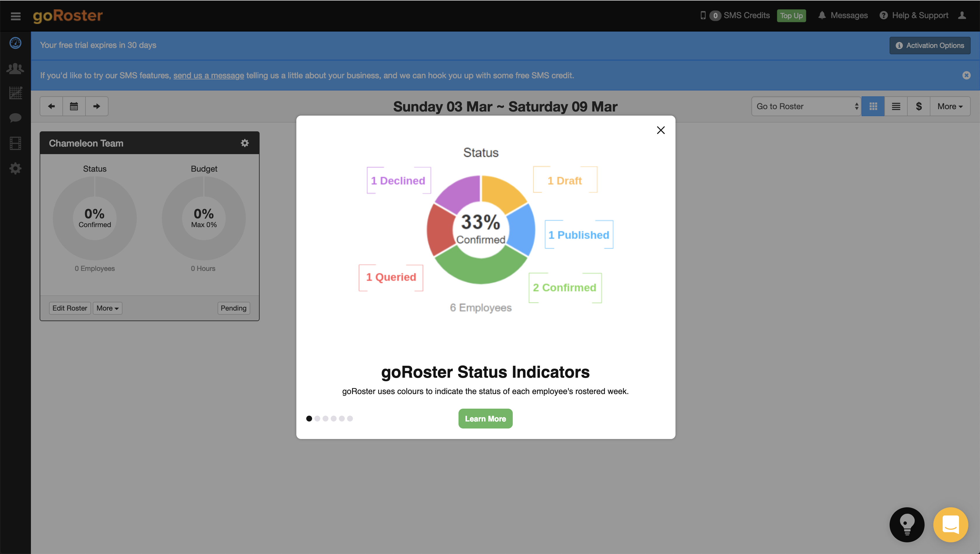Image resolution: width=980 pixels, height=554 pixels.
Task: Click the '6 Employees' text
Action: (480, 308)
